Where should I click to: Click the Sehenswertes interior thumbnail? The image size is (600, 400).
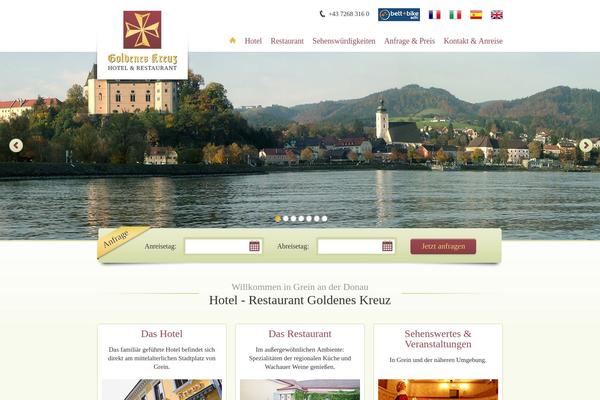(x=438, y=390)
